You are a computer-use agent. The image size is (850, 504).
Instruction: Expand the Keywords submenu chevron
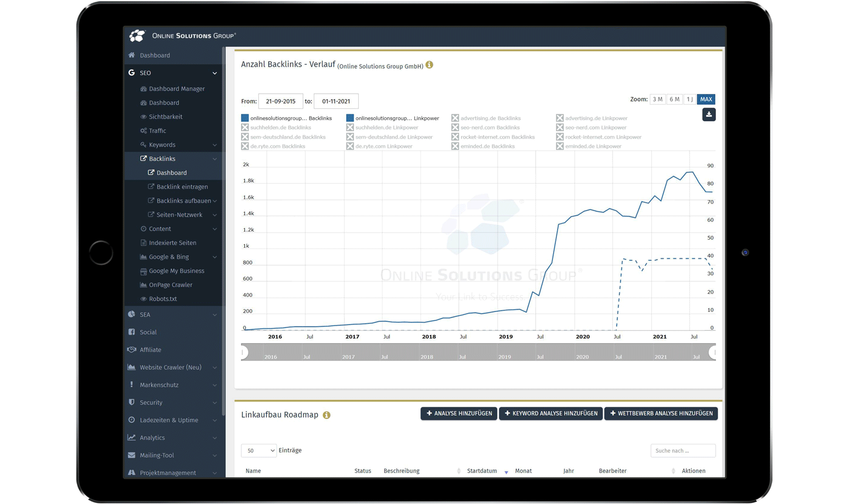(215, 145)
